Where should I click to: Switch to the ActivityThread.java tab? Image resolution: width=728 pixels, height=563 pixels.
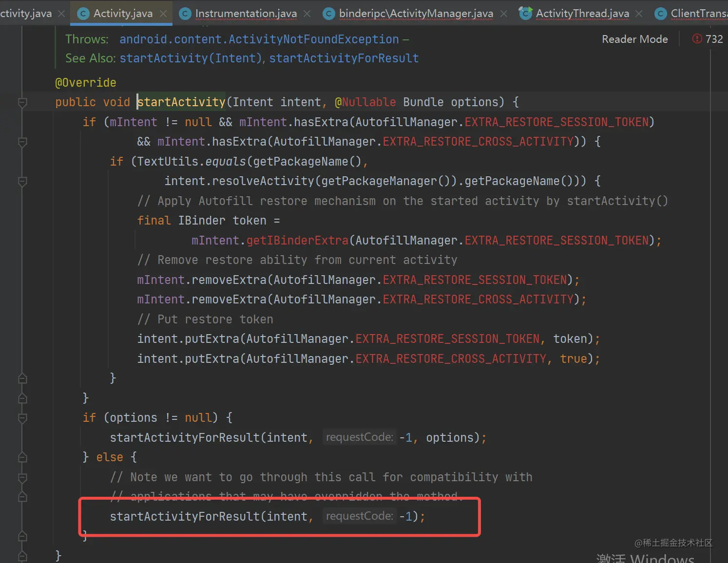coord(582,14)
